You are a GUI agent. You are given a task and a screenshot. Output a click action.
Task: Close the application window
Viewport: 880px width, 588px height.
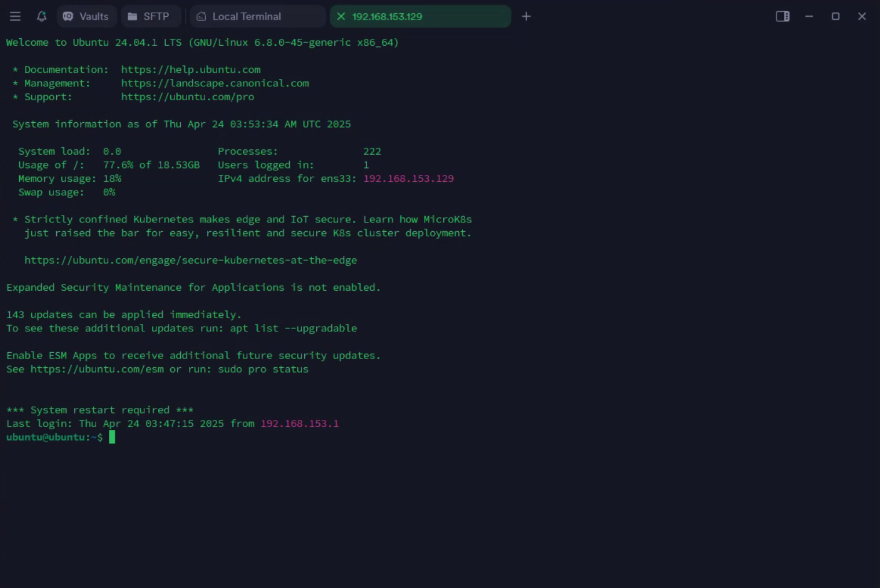[861, 16]
